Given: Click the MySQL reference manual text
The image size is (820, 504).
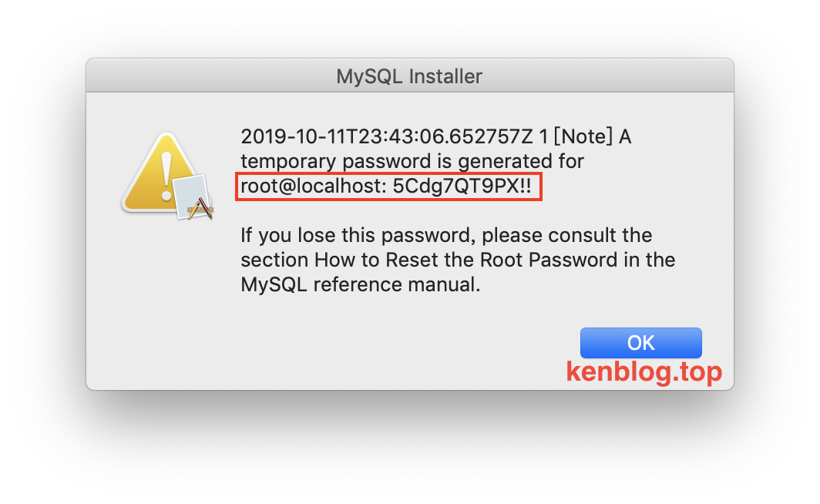Looking at the screenshot, I should pos(361,284).
